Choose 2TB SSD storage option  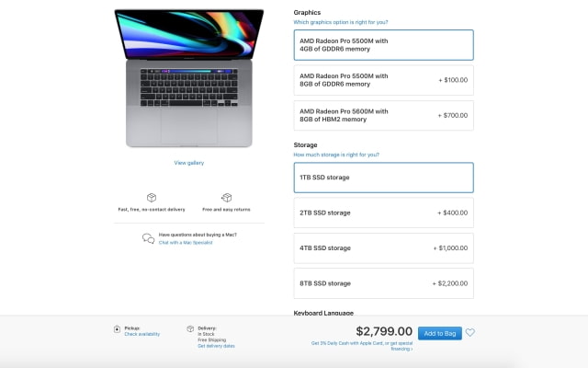[384, 213]
